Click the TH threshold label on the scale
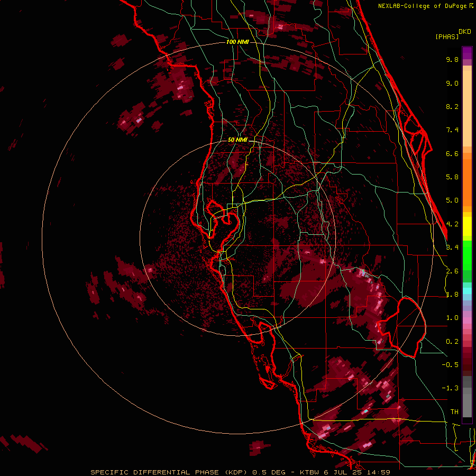The width and height of the screenshot is (476, 476). coord(454,412)
